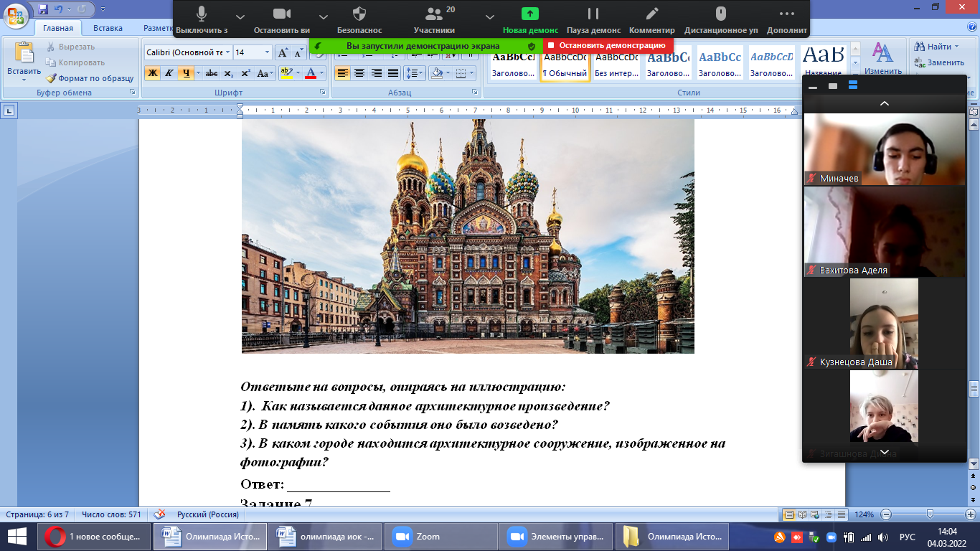Toggle strikethrough formatting (abc)
The image size is (980, 551).
pyautogui.click(x=212, y=73)
